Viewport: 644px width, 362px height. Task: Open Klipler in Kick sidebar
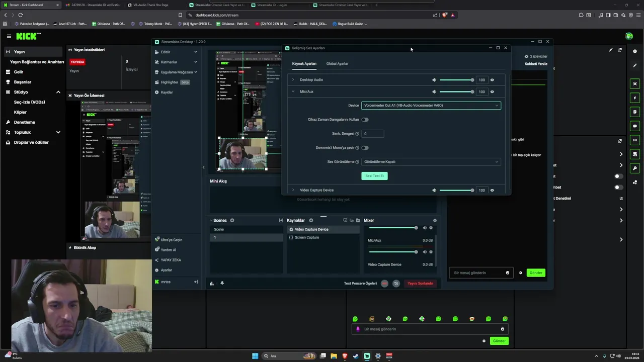pos(20,112)
